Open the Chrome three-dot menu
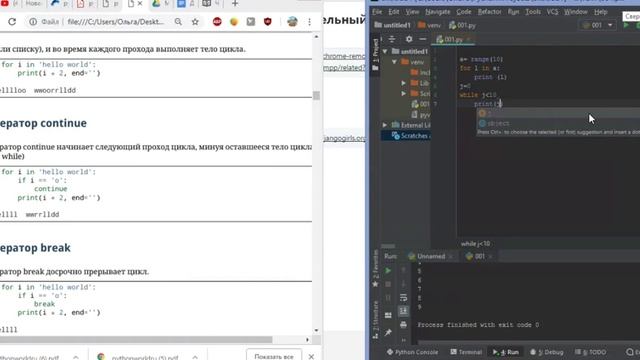Viewport: 640px width, 360px height. (x=309, y=22)
